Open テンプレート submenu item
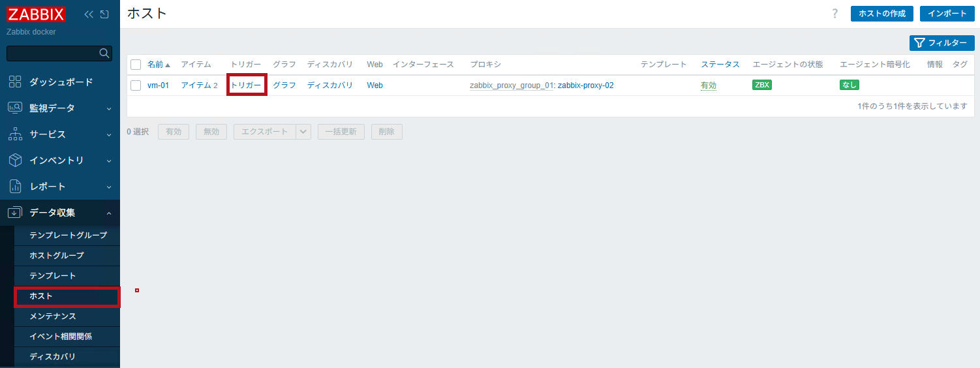The width and height of the screenshot is (980, 368). coord(67,275)
